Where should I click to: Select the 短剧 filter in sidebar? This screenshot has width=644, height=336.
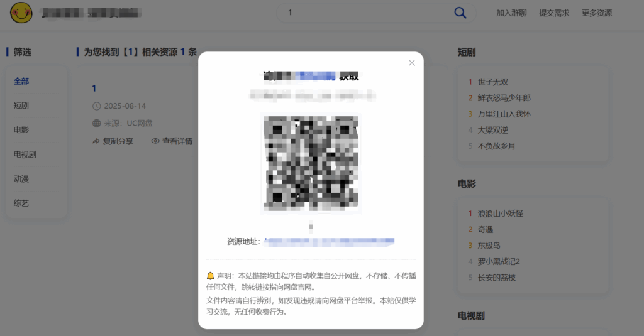pyautogui.click(x=21, y=106)
